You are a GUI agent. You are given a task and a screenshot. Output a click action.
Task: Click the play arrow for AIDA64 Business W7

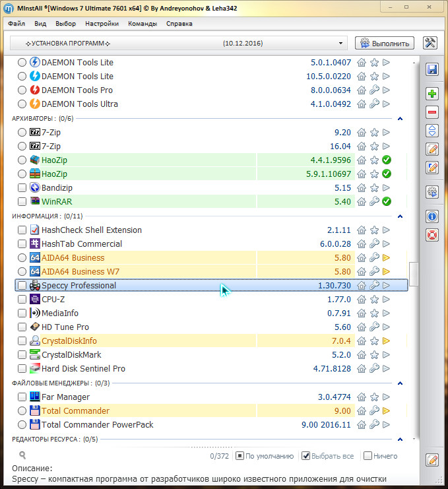[x=386, y=272]
